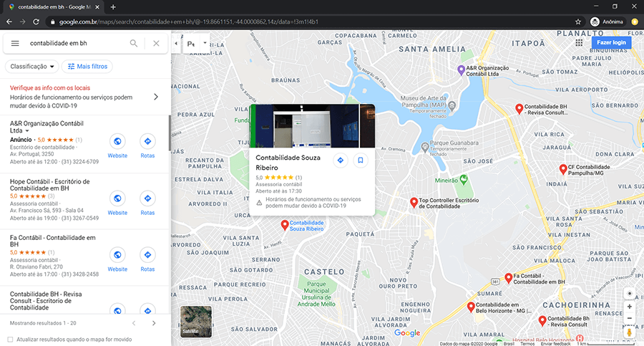644x346 pixels.
Task: Clear the search with the X icon
Action: (x=156, y=43)
